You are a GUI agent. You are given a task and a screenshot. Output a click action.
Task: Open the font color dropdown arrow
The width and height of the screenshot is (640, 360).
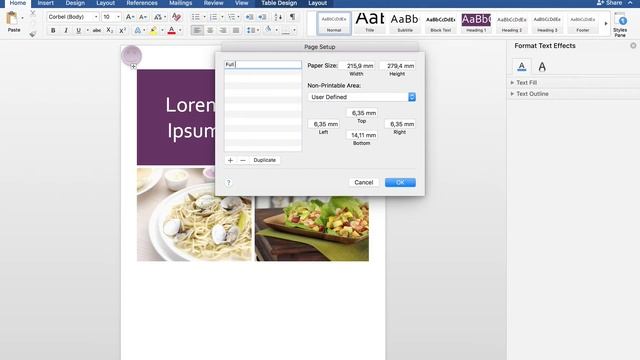(x=180, y=30)
